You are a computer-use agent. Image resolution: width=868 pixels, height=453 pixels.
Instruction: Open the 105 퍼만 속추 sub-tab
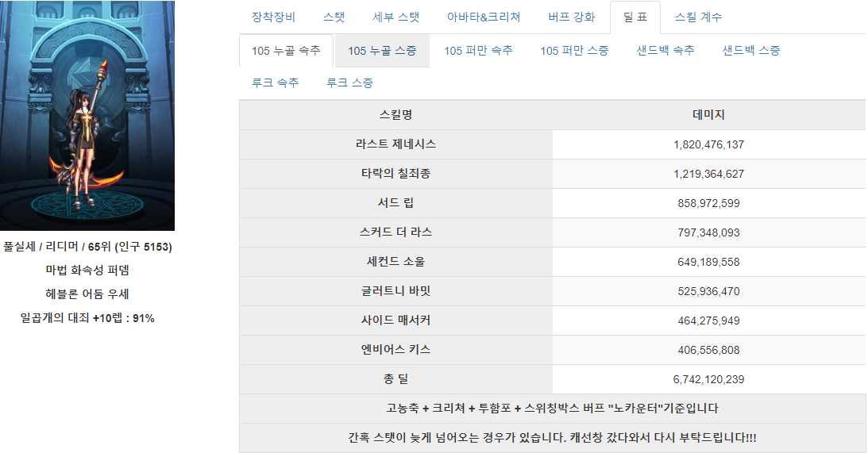[x=478, y=51]
